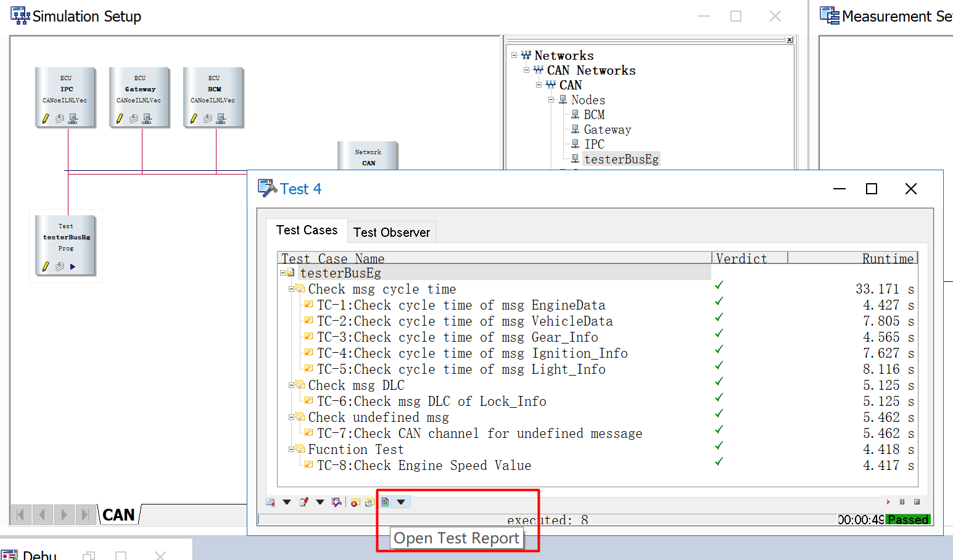Select IPC node in the network tree
This screenshot has height=560, width=953.
tap(594, 144)
